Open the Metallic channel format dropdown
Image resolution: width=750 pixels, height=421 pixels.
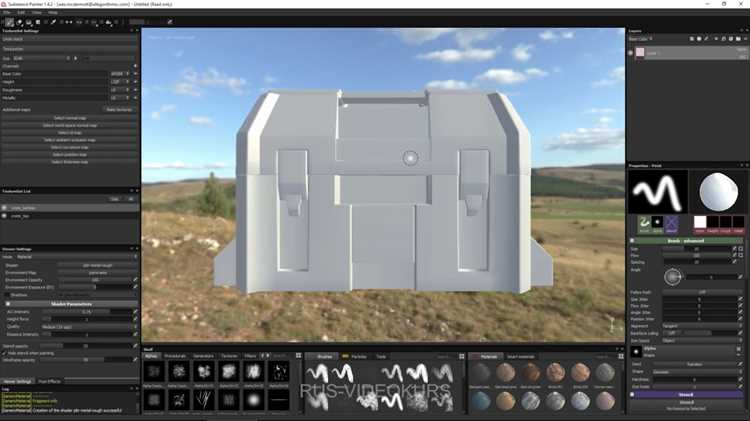pos(120,98)
